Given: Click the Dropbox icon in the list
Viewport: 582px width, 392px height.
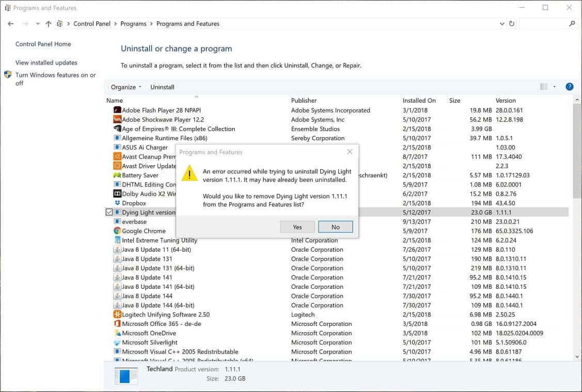Looking at the screenshot, I should [117, 203].
